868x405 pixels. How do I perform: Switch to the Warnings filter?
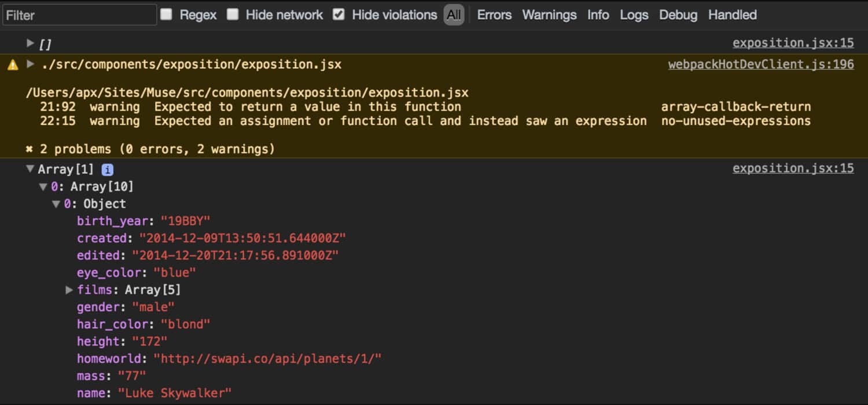(549, 14)
